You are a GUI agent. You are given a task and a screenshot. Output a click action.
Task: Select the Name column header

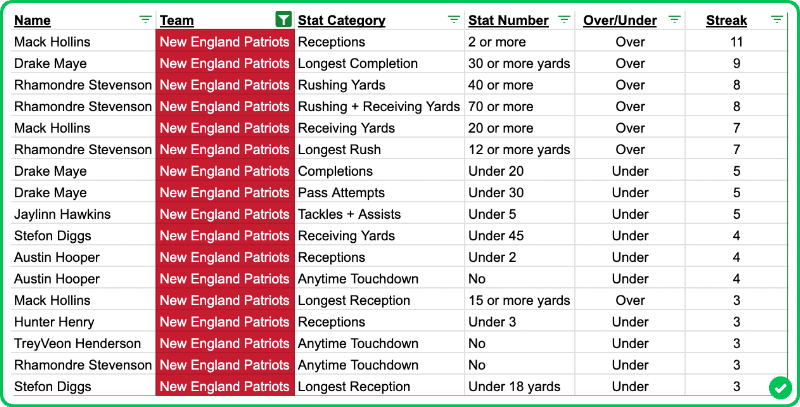pyautogui.click(x=33, y=20)
